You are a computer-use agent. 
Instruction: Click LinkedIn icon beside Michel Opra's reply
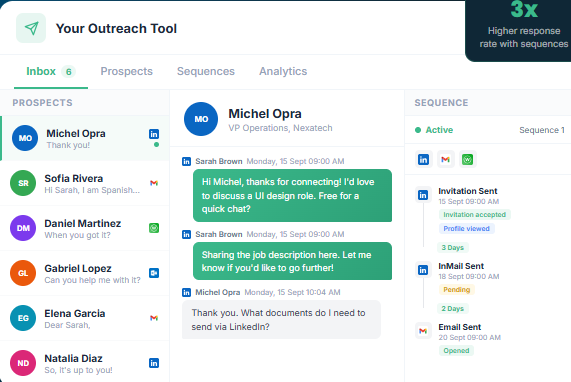click(186, 292)
